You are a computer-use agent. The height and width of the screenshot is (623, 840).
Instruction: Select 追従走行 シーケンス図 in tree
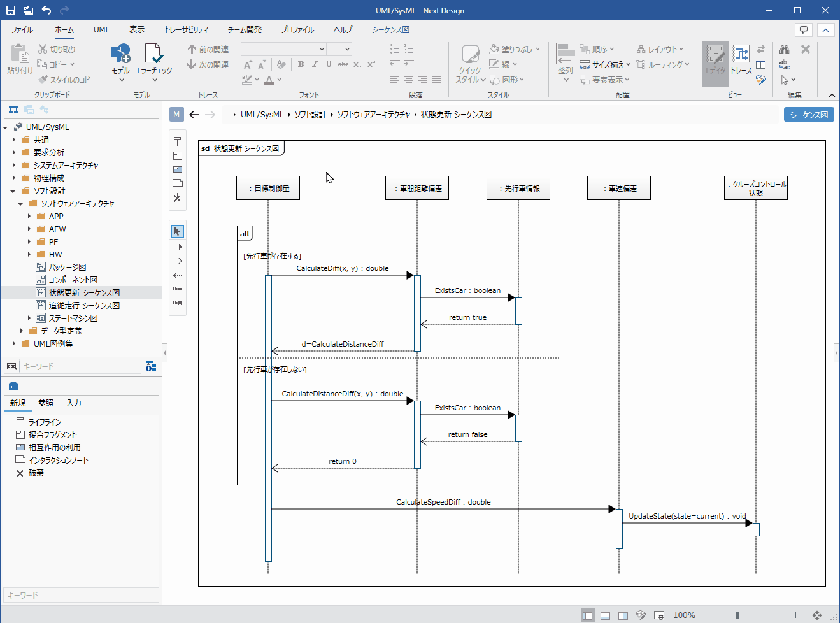(x=84, y=305)
